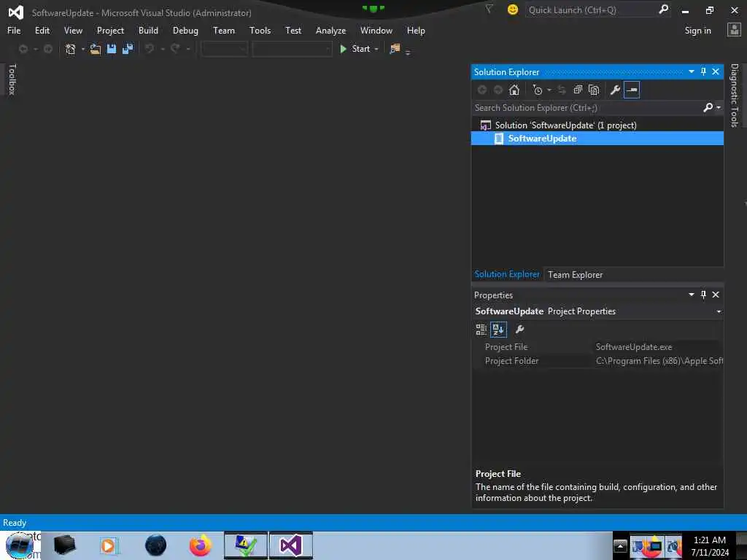Click the Collapse All icon in Solution Explorer
The width and height of the screenshot is (747, 560).
tap(578, 90)
